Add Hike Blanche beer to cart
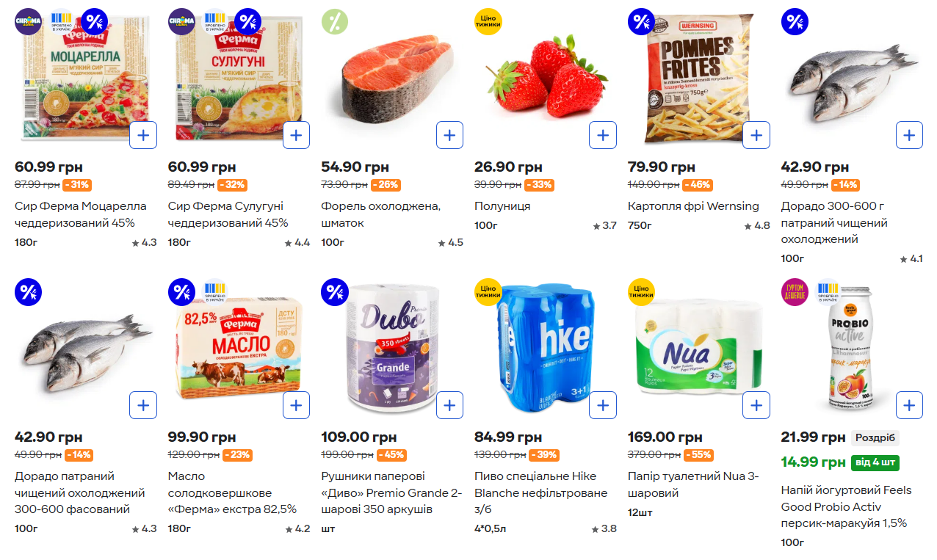The image size is (937, 560). point(602,405)
